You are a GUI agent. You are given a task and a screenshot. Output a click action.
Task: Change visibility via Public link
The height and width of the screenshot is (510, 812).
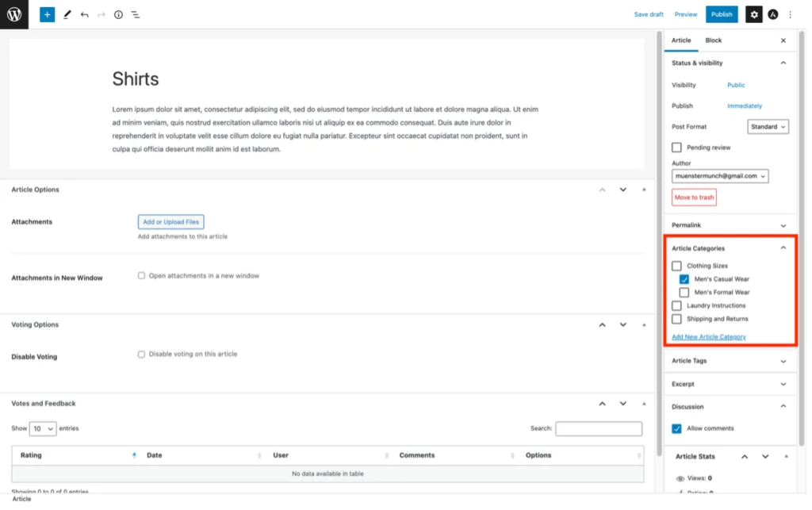pyautogui.click(x=736, y=85)
